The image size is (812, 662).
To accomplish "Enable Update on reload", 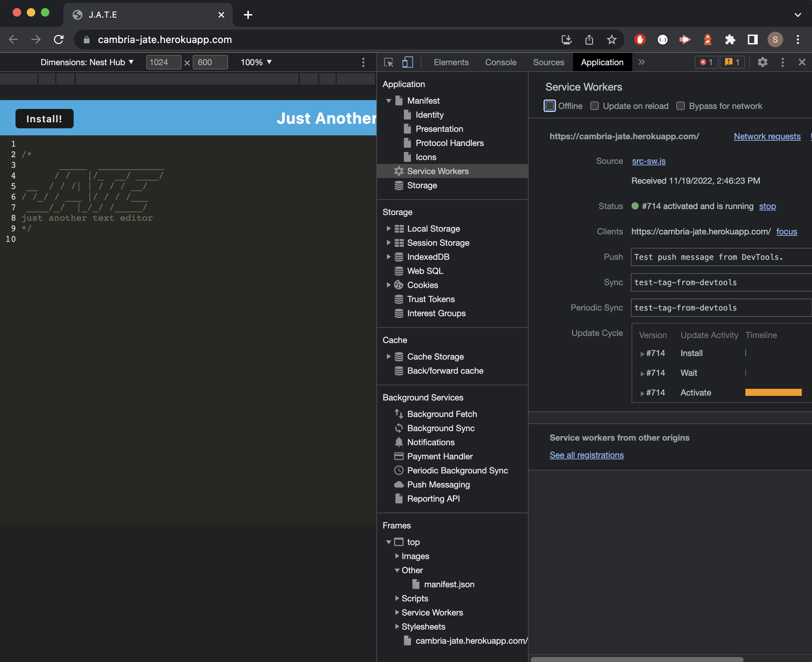I will (594, 106).
